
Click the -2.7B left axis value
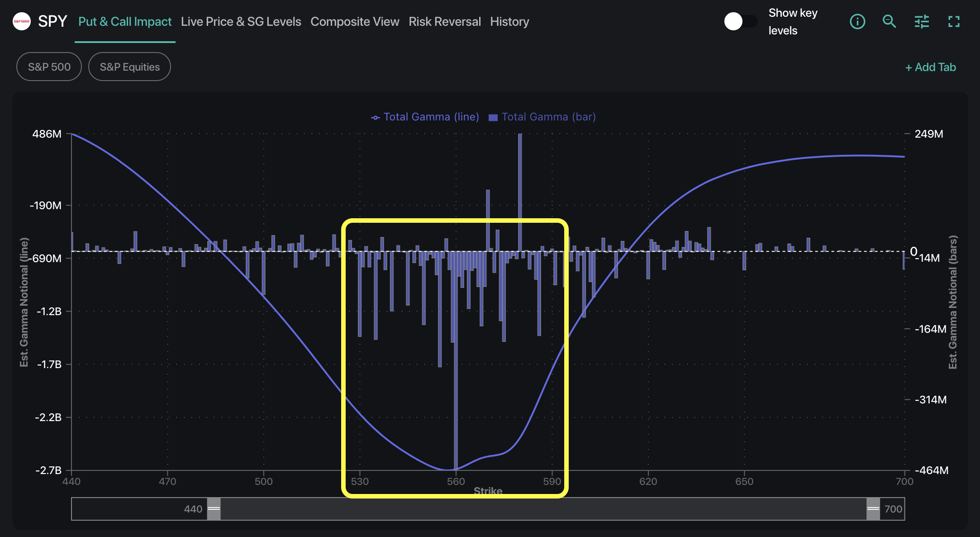pyautogui.click(x=48, y=470)
